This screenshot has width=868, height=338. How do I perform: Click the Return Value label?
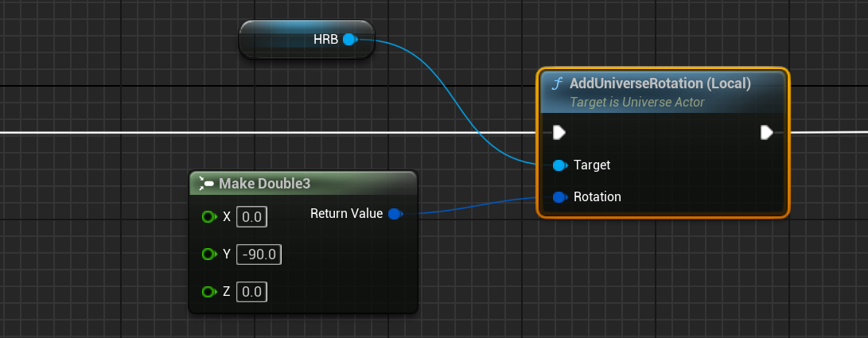pyautogui.click(x=346, y=214)
